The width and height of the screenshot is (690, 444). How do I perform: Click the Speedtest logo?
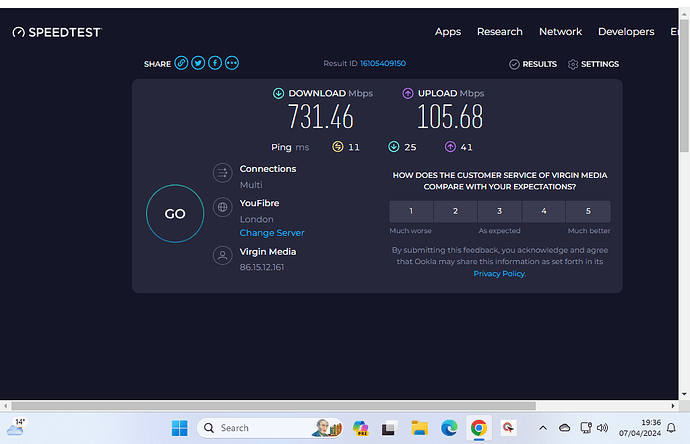[x=57, y=32]
